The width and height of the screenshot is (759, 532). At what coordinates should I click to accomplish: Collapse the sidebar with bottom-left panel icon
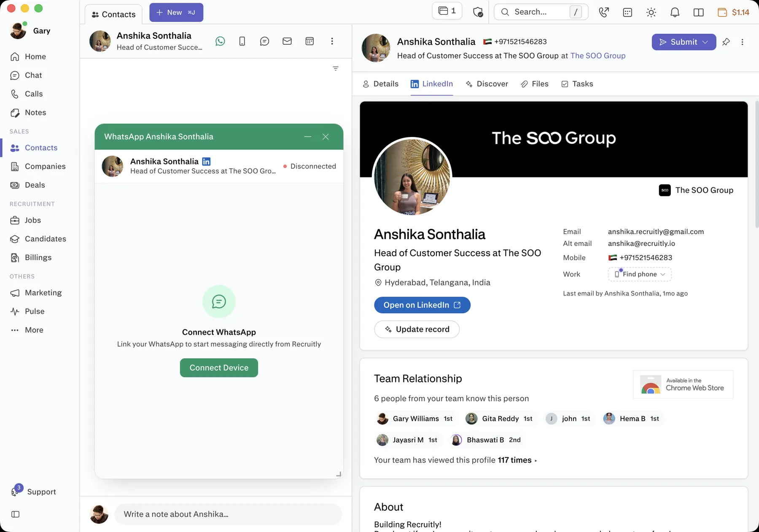coord(16,514)
